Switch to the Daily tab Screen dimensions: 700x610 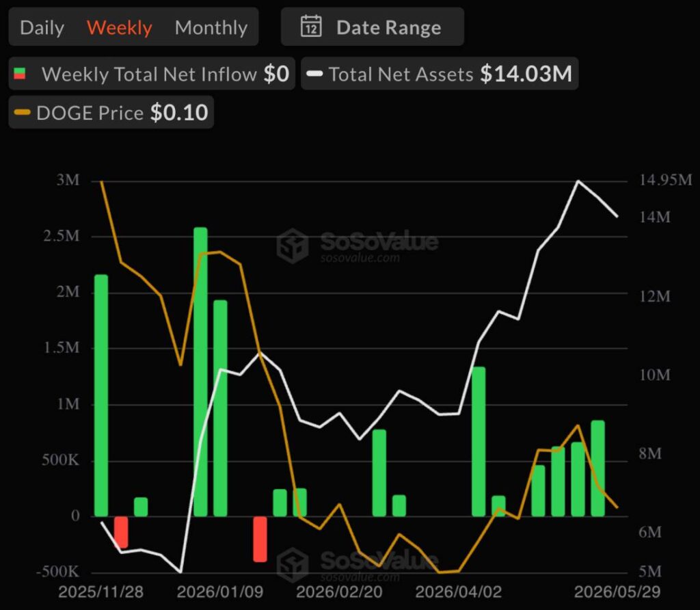pos(42,27)
